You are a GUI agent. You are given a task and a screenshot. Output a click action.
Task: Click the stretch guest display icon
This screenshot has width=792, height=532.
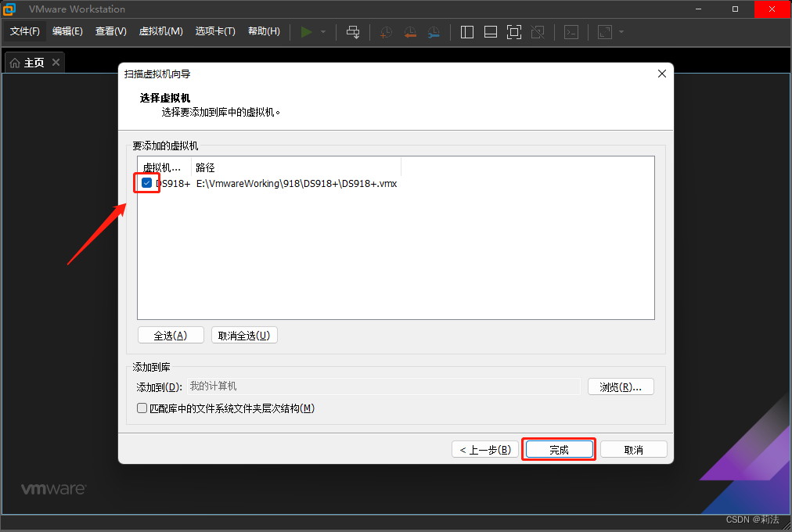point(605,32)
